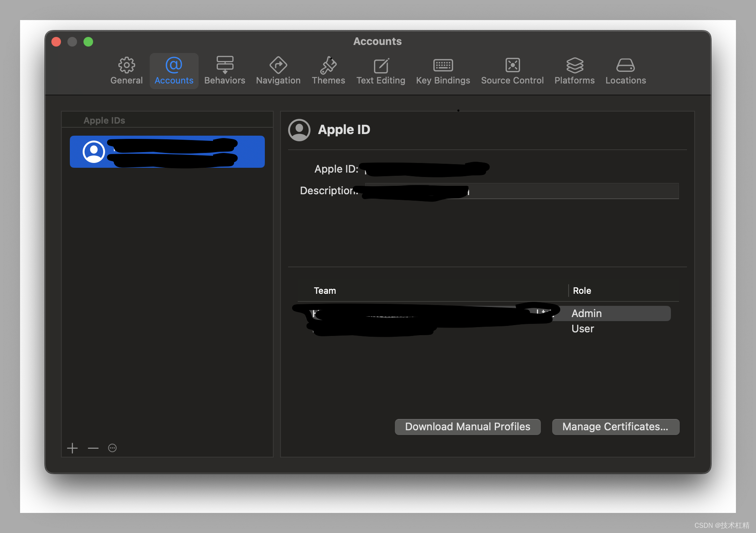Zoom the window with green button
The image size is (756, 533).
pos(88,42)
